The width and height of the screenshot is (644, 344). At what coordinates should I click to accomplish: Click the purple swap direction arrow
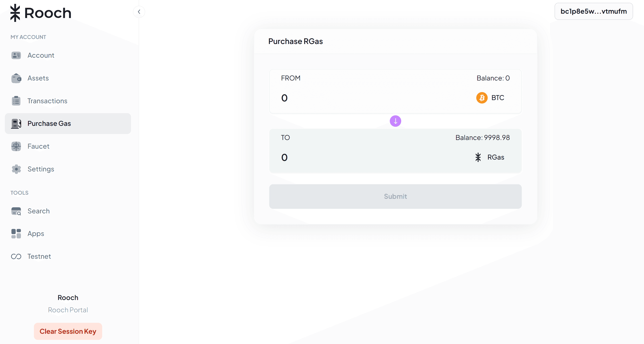395,121
